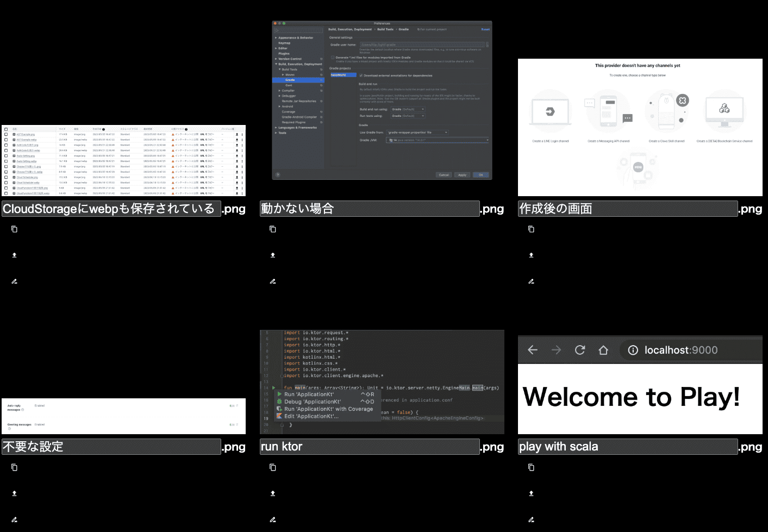Open the 作成後の画面 image thumbnail
This screenshot has height=532, width=768.
640,127
